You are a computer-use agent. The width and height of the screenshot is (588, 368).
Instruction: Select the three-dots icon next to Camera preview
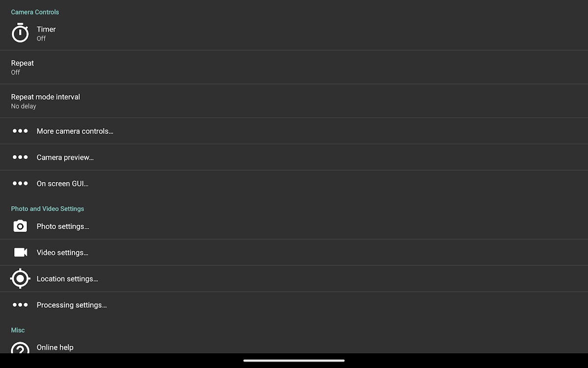click(x=20, y=157)
